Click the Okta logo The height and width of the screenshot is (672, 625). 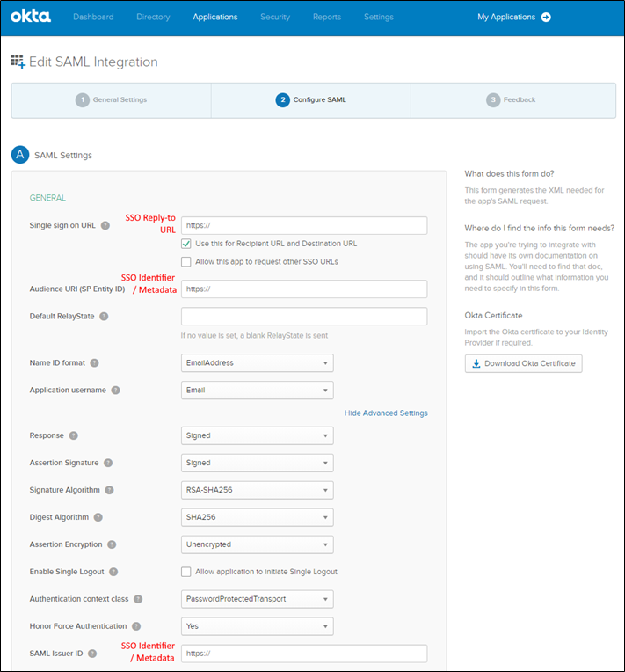pos(31,17)
